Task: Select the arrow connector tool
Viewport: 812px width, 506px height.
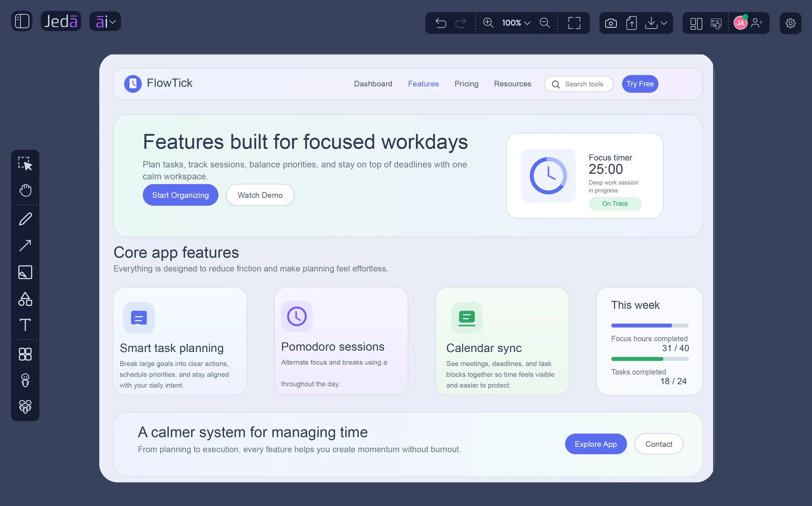Action: tap(25, 245)
